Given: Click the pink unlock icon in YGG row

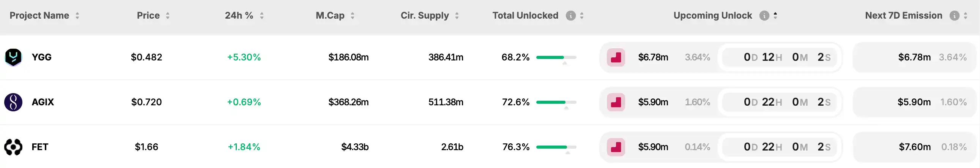Looking at the screenshot, I should [x=616, y=57].
